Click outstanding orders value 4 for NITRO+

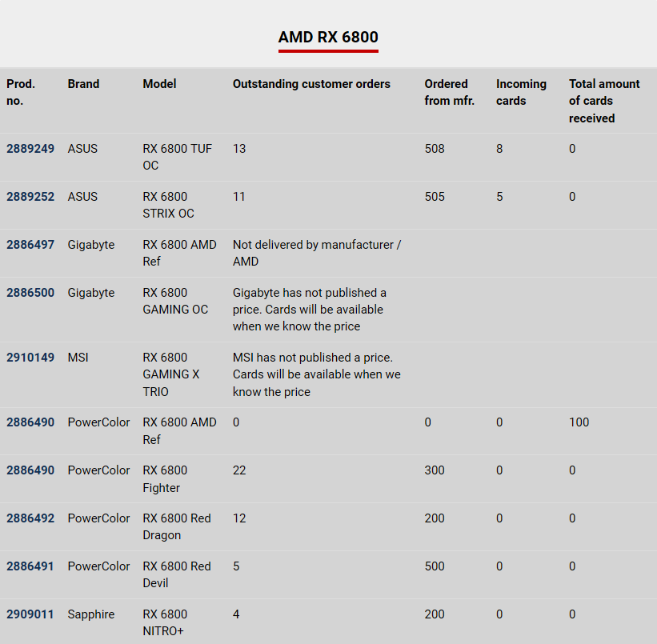[x=236, y=614]
